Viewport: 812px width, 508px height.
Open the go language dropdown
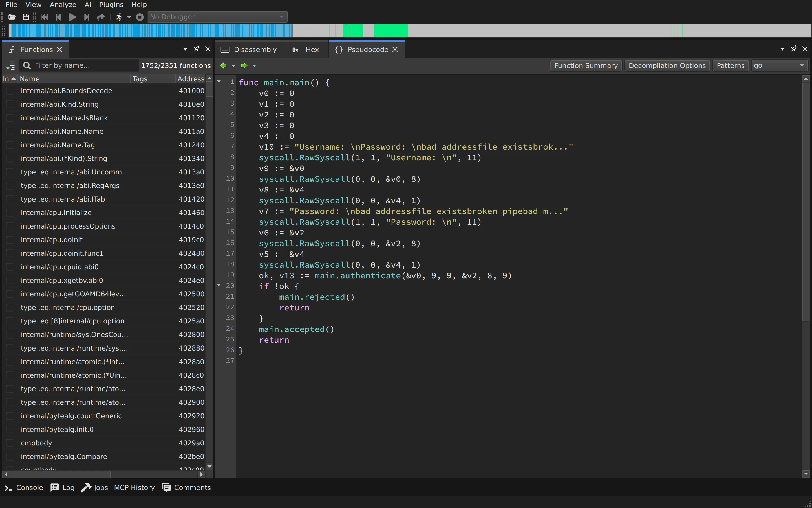coord(779,65)
